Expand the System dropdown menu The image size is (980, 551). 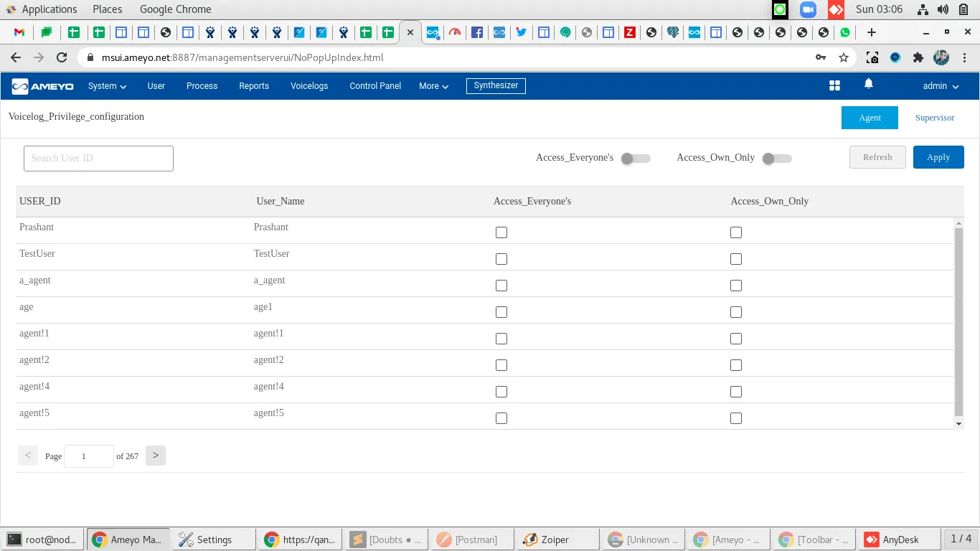pyautogui.click(x=107, y=86)
